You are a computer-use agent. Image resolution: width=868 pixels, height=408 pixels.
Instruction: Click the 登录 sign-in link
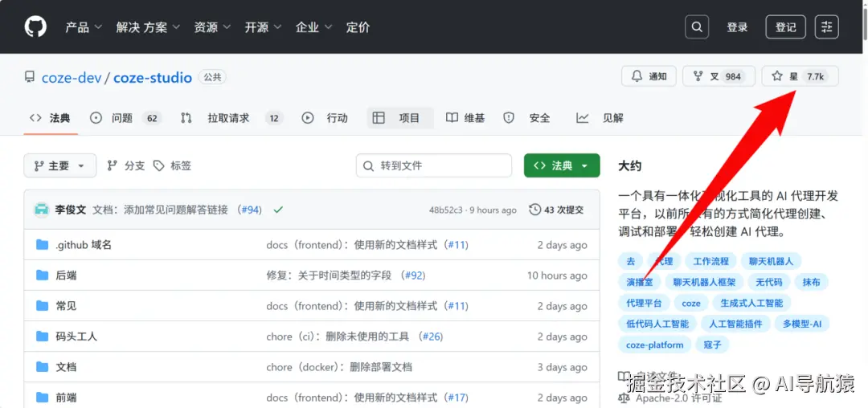click(737, 27)
